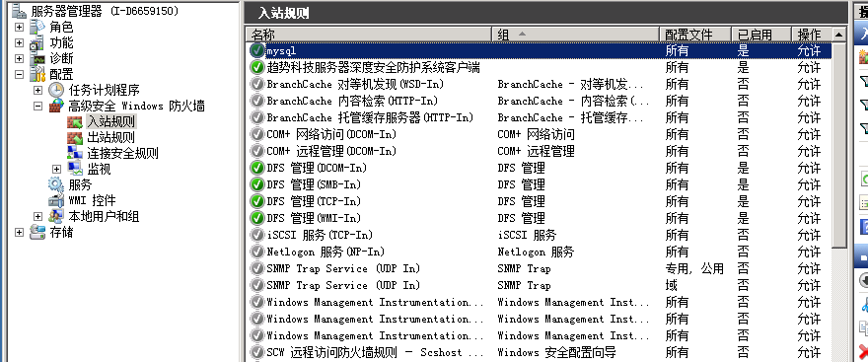Click the Netlogon 服务 group cell
The width and height of the screenshot is (868, 362).
(536, 252)
